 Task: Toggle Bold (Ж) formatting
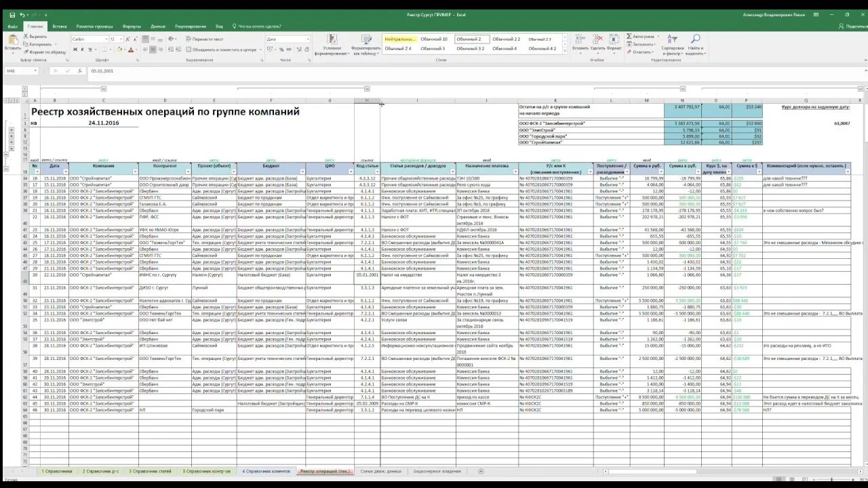click(x=74, y=49)
